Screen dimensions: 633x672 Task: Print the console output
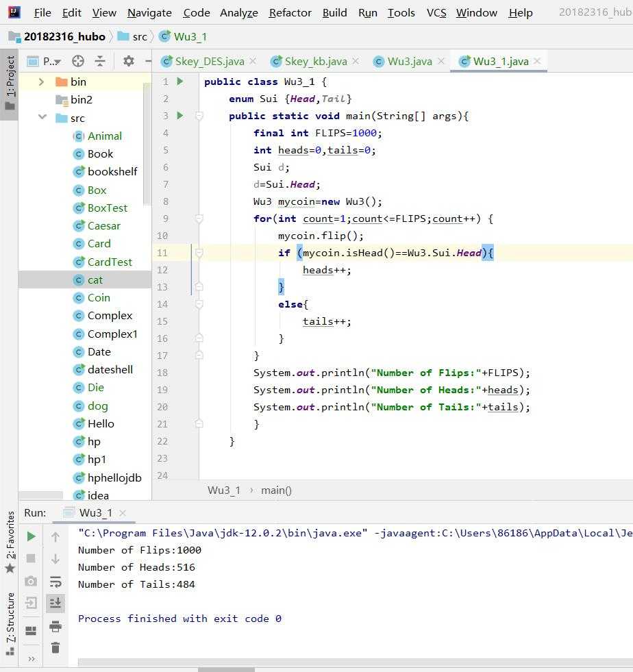click(x=55, y=626)
